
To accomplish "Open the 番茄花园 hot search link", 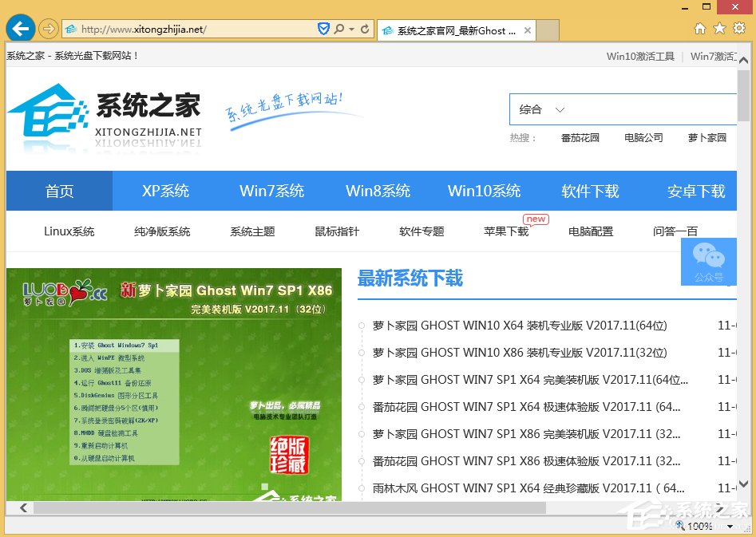I will coord(580,137).
